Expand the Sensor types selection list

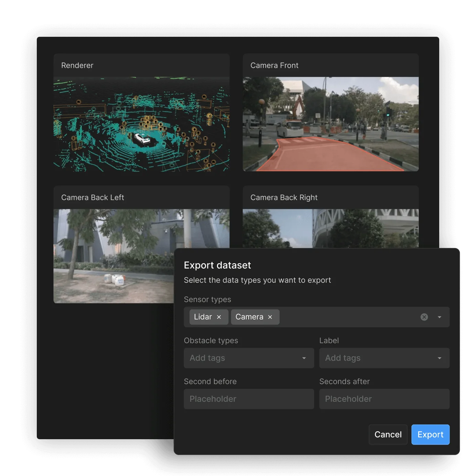[439, 317]
